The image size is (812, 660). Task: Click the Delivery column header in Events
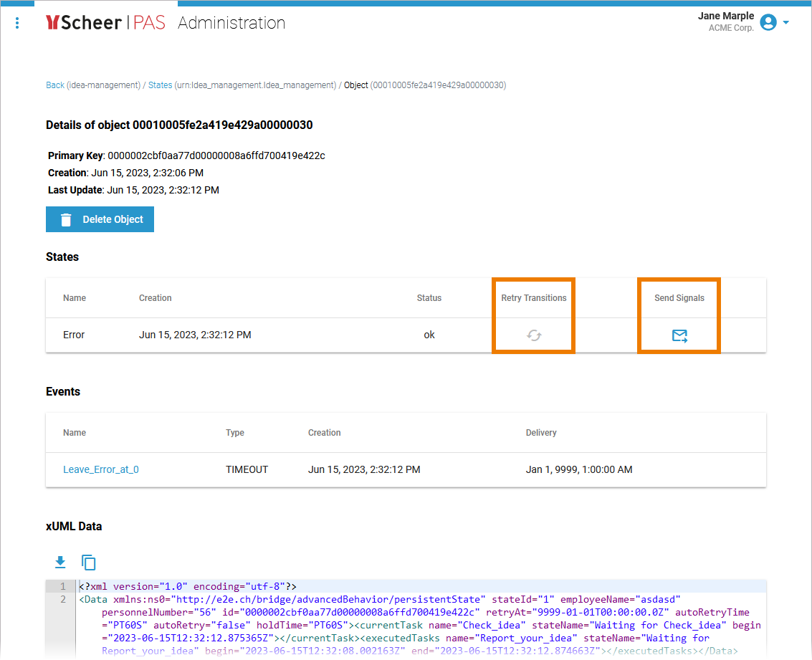(541, 433)
